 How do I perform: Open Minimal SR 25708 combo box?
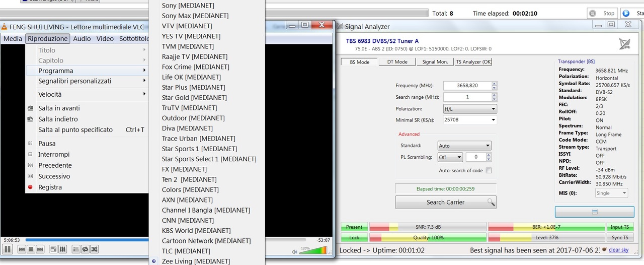pos(470,120)
